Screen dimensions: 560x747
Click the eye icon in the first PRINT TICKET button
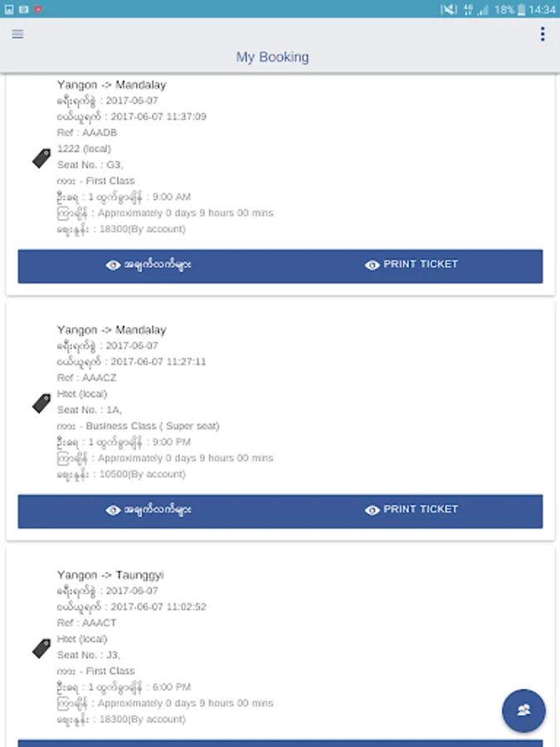tap(372, 265)
